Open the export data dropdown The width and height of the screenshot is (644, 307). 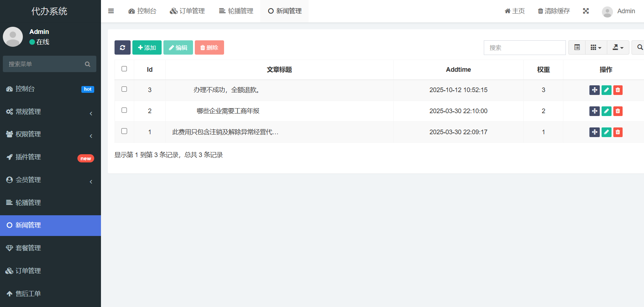618,47
